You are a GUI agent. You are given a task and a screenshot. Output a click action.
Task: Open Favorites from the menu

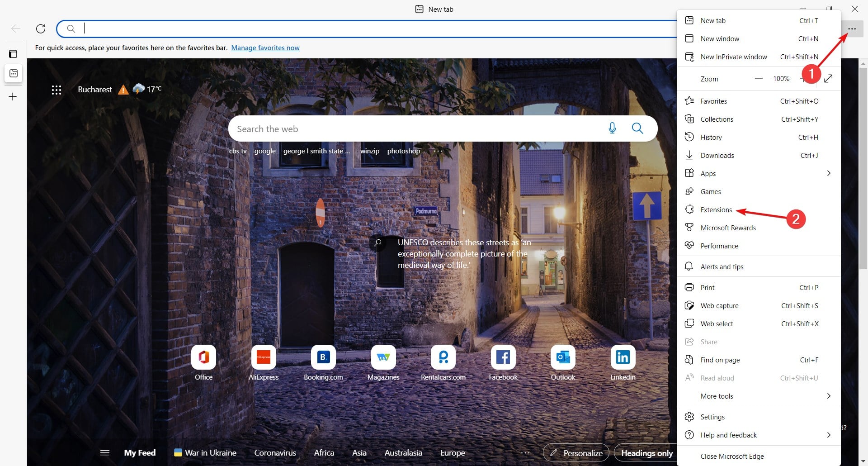coord(759,101)
